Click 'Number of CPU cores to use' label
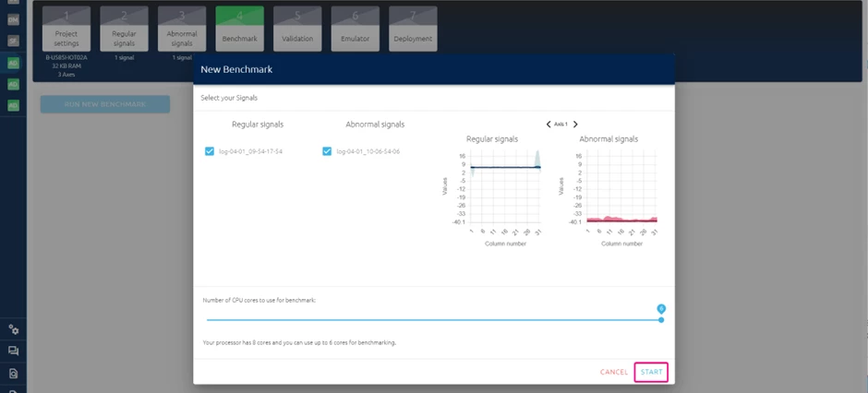Image resolution: width=868 pixels, height=393 pixels. 259,300
